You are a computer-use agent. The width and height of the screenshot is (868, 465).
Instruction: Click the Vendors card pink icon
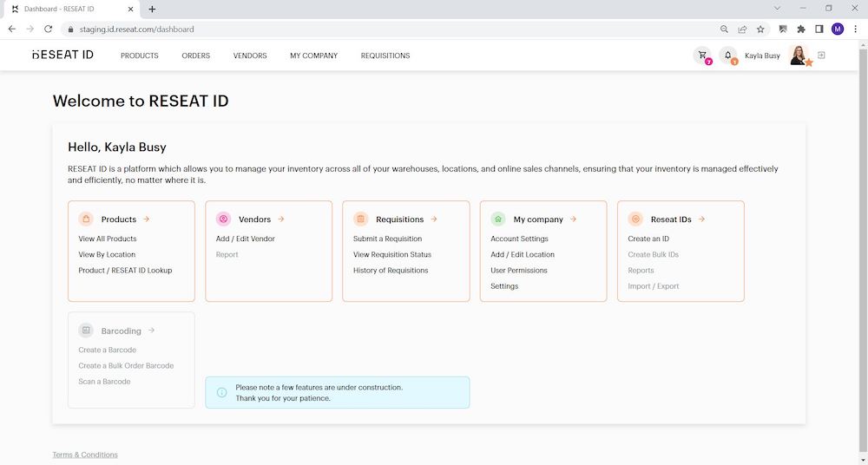[223, 219]
